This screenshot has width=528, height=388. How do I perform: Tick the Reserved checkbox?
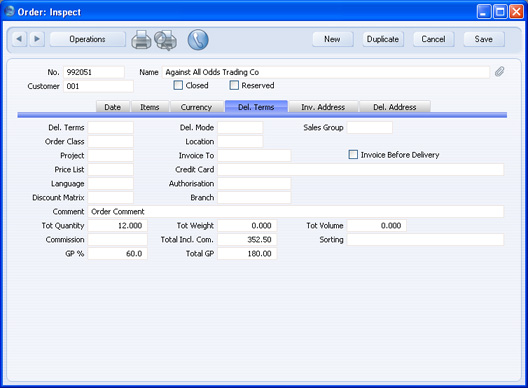click(234, 85)
